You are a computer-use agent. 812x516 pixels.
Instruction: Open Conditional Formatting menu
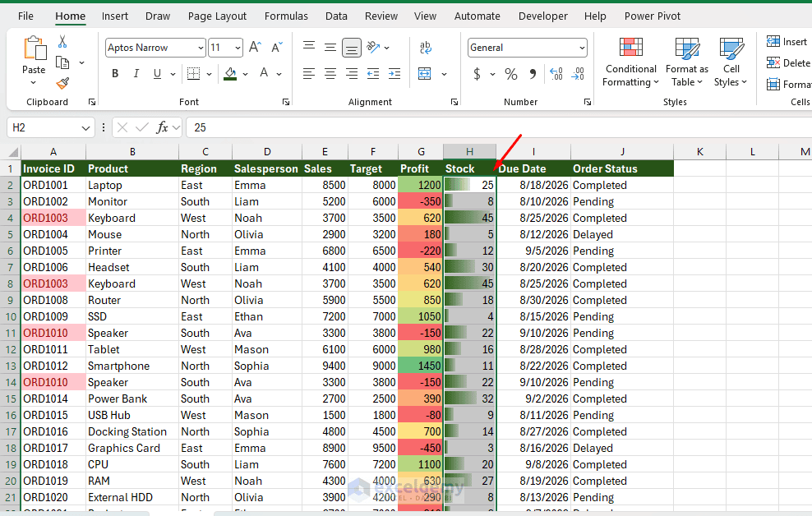click(x=630, y=62)
